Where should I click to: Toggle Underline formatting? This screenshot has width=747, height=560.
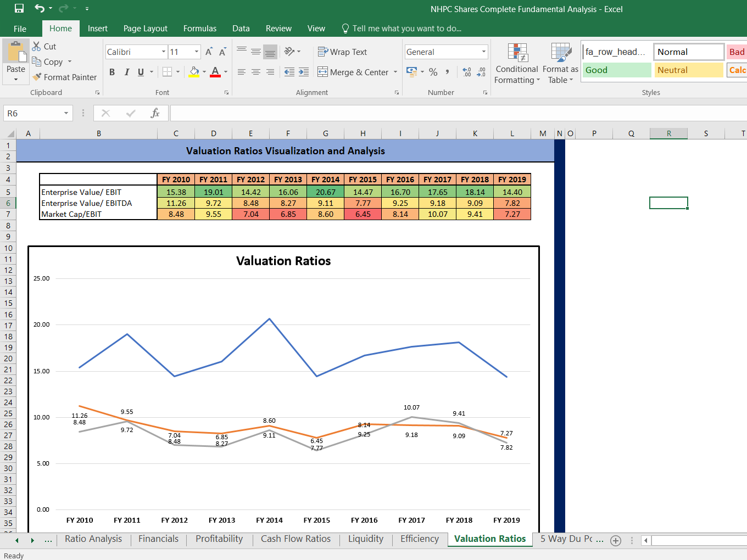[141, 72]
